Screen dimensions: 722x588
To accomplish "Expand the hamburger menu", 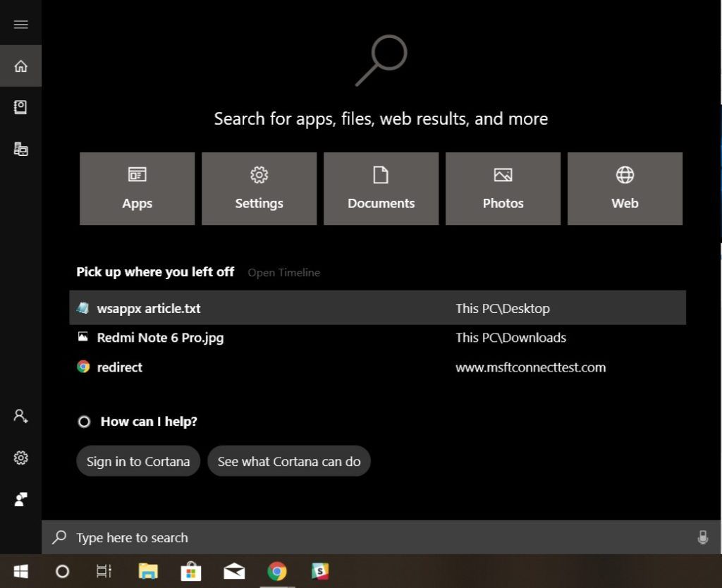I will (x=20, y=23).
